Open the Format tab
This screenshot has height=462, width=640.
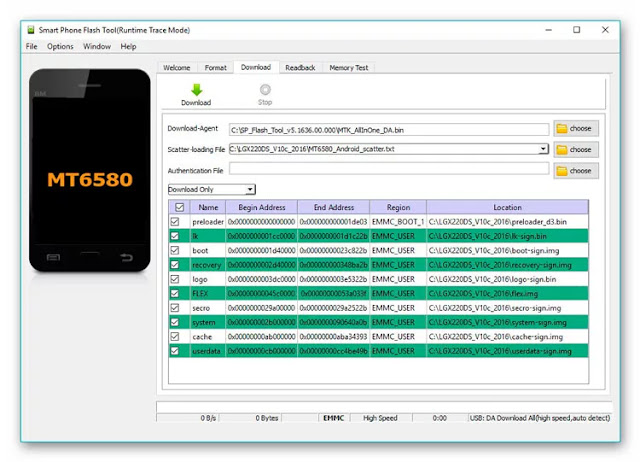pos(216,68)
